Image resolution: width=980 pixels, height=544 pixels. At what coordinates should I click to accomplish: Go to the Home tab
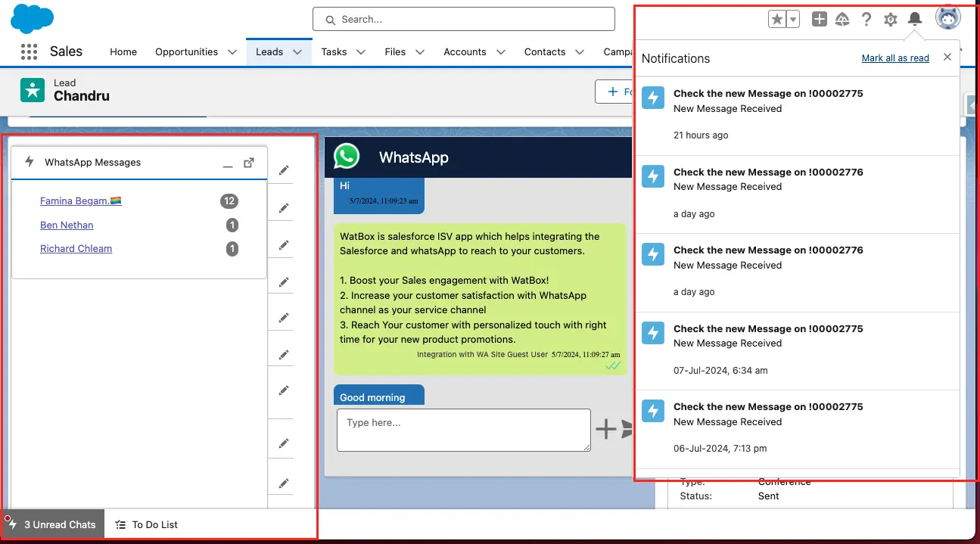[x=123, y=51]
